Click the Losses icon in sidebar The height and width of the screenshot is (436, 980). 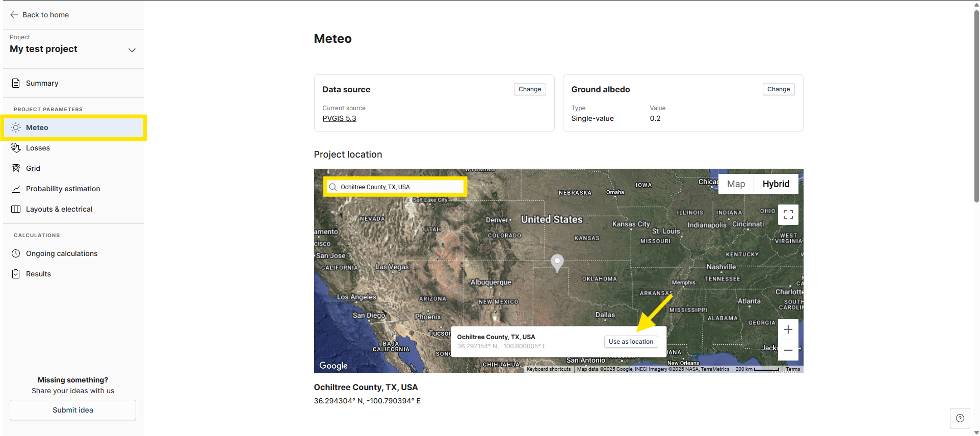coord(16,148)
